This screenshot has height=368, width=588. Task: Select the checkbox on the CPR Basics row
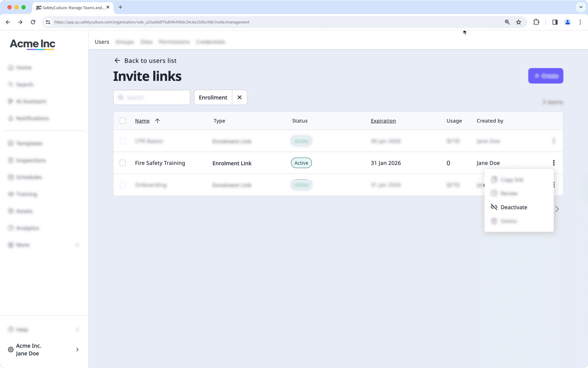(123, 141)
